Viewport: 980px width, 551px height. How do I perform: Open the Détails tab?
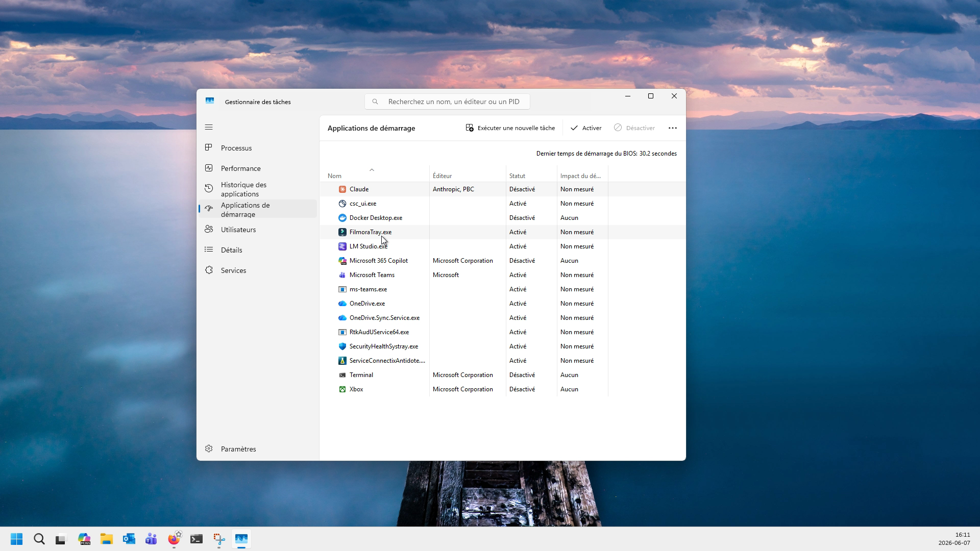coord(258,250)
